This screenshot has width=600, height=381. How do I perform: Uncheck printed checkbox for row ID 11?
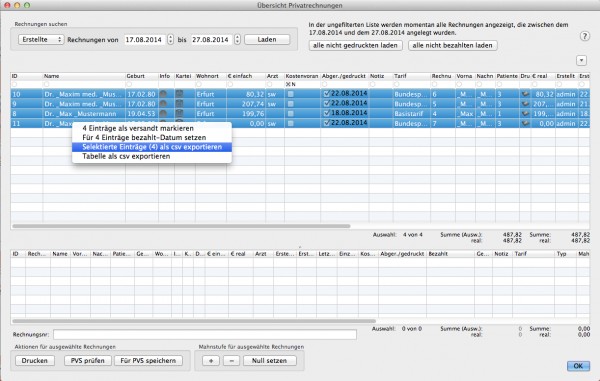[326, 123]
